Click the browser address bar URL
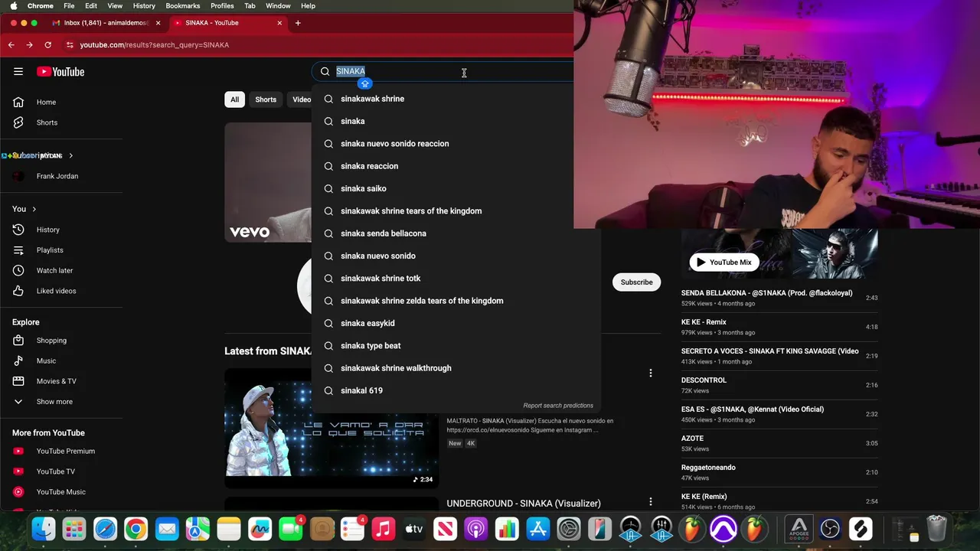Viewport: 980px width, 551px height. [155, 45]
